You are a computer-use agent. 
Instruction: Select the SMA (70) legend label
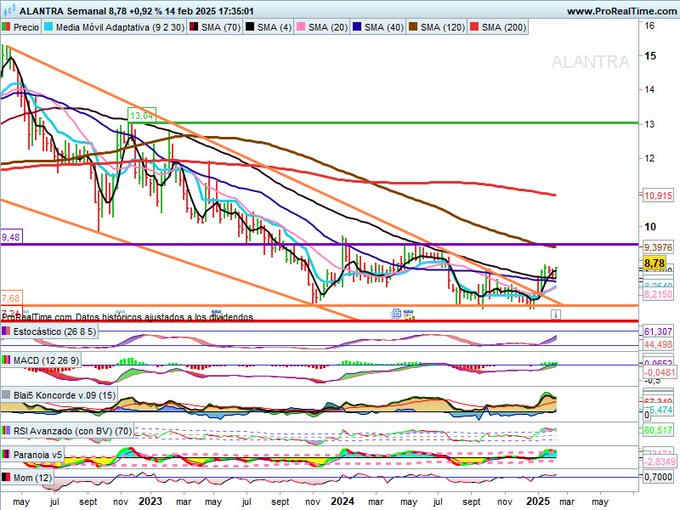(x=221, y=27)
